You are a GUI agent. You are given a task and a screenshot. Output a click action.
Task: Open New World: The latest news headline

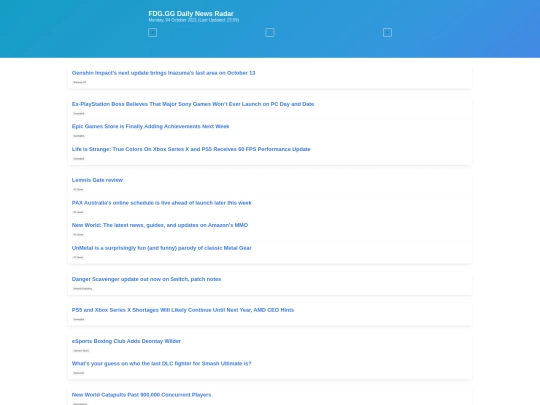pos(160,225)
